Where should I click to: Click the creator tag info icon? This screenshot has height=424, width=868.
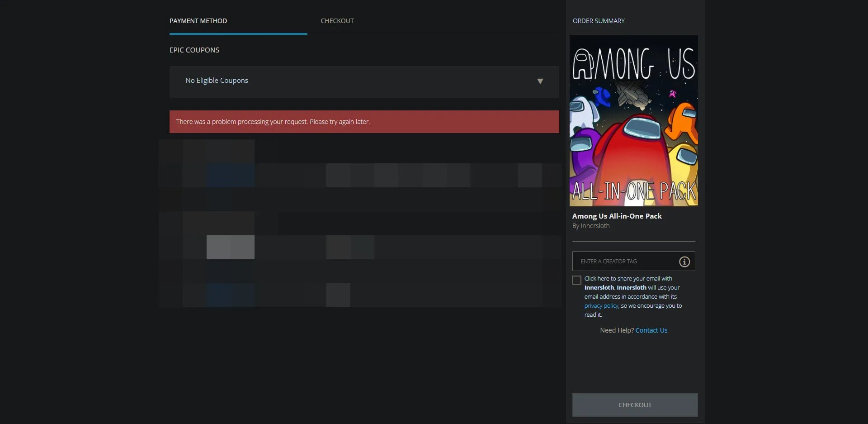(684, 262)
